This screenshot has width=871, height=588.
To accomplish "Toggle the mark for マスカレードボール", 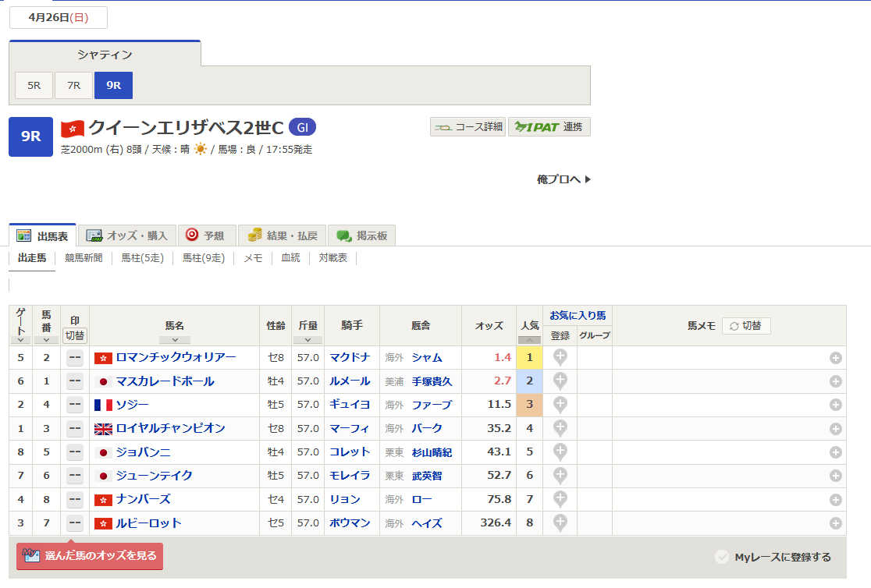I will [x=74, y=381].
